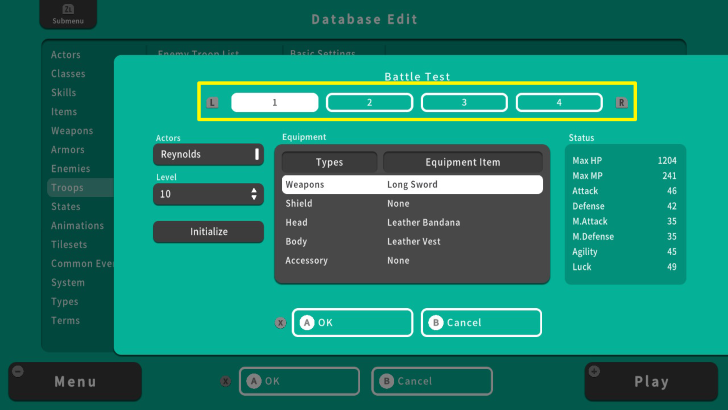728x410 pixels.
Task: Click the Submenu icon at top left
Action: tap(62, 14)
